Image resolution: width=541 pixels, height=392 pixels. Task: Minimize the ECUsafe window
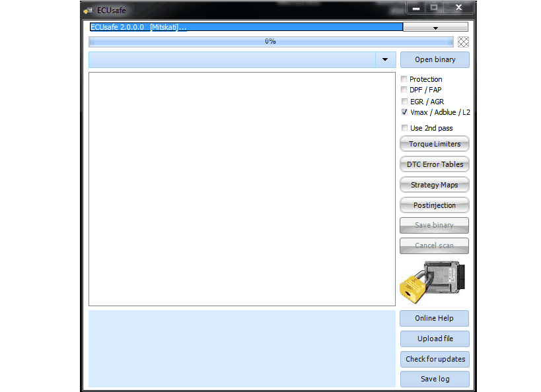[x=416, y=8]
